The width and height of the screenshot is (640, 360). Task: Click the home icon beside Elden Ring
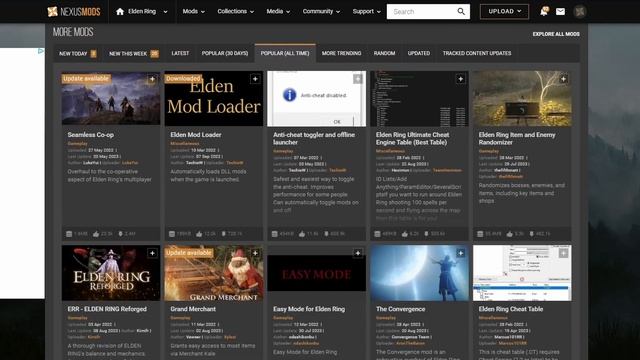120,11
